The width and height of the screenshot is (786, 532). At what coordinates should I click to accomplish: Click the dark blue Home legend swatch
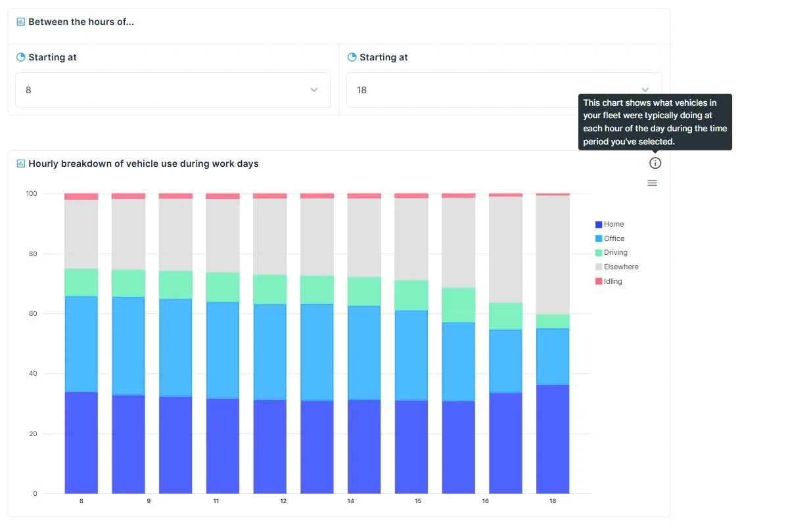tap(599, 225)
